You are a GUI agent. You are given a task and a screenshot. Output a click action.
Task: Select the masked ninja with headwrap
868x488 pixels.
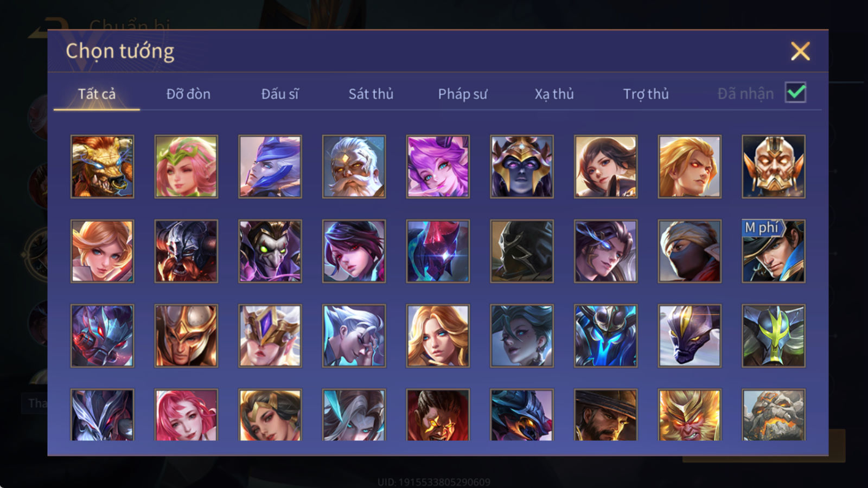click(x=690, y=251)
